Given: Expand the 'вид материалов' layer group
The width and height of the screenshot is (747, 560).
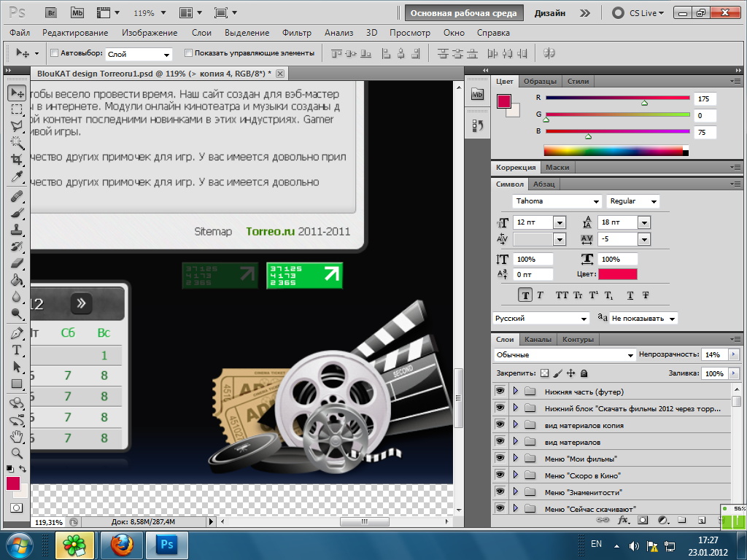Looking at the screenshot, I should [516, 441].
